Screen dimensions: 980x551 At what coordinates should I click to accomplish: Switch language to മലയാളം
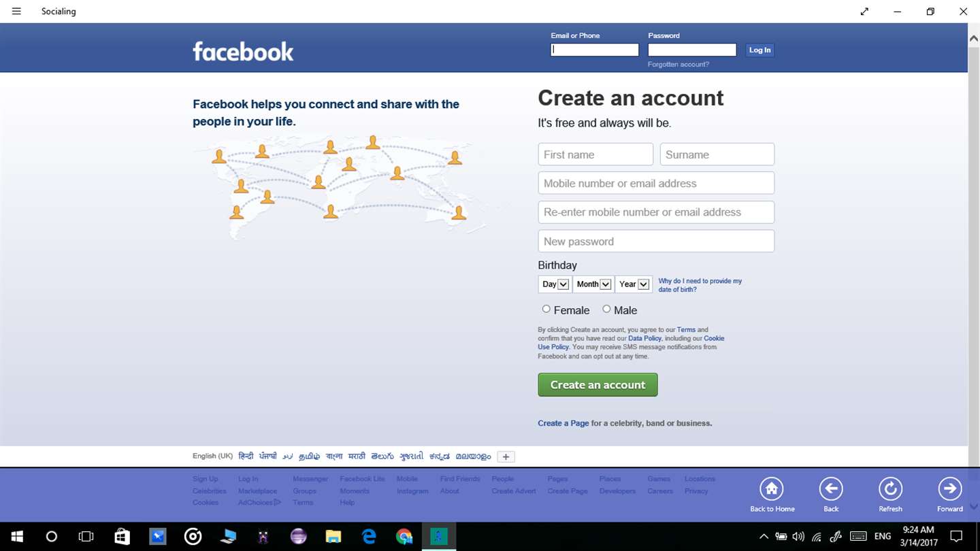point(473,456)
